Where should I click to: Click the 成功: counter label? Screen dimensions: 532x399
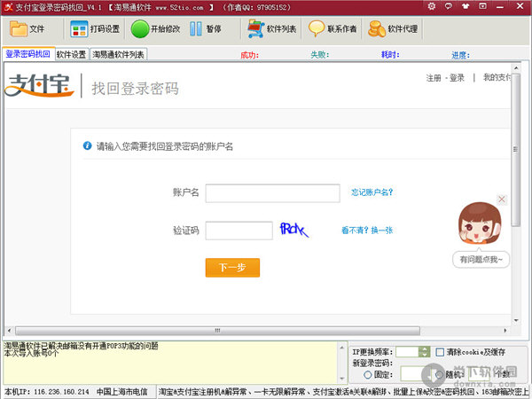250,55
